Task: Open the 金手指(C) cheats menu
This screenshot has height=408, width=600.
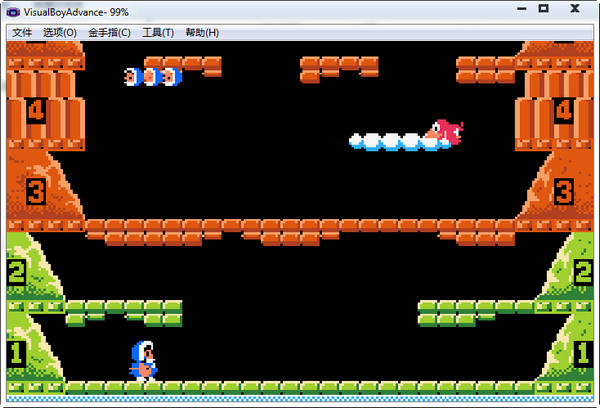Action: point(109,32)
